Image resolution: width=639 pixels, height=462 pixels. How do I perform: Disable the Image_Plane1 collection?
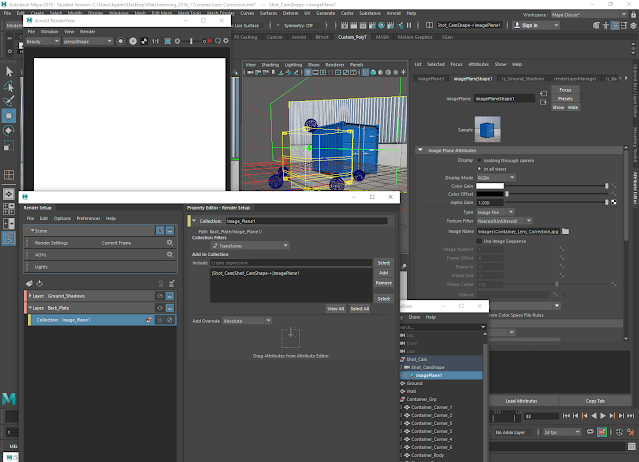pyautogui.click(x=170, y=320)
